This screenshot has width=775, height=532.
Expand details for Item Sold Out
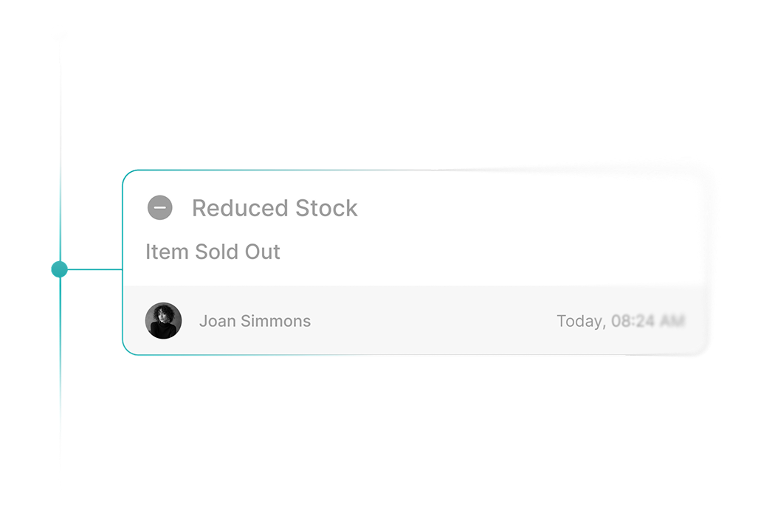click(213, 251)
